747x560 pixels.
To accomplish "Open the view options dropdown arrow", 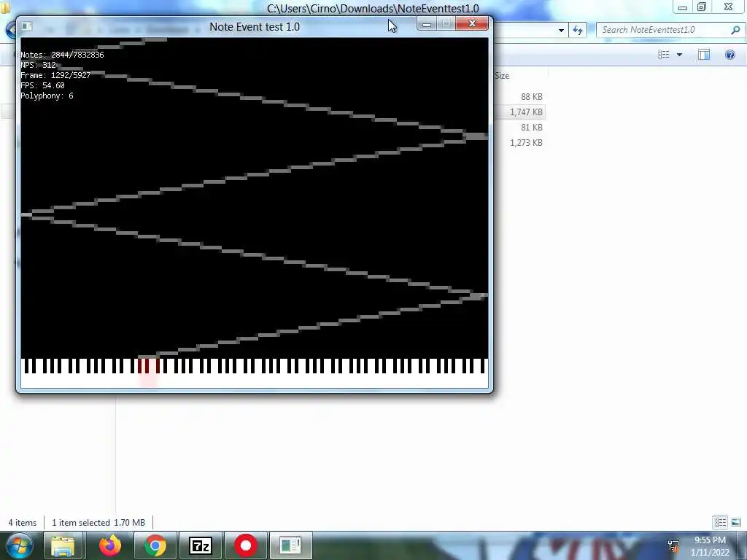I will pyautogui.click(x=679, y=55).
